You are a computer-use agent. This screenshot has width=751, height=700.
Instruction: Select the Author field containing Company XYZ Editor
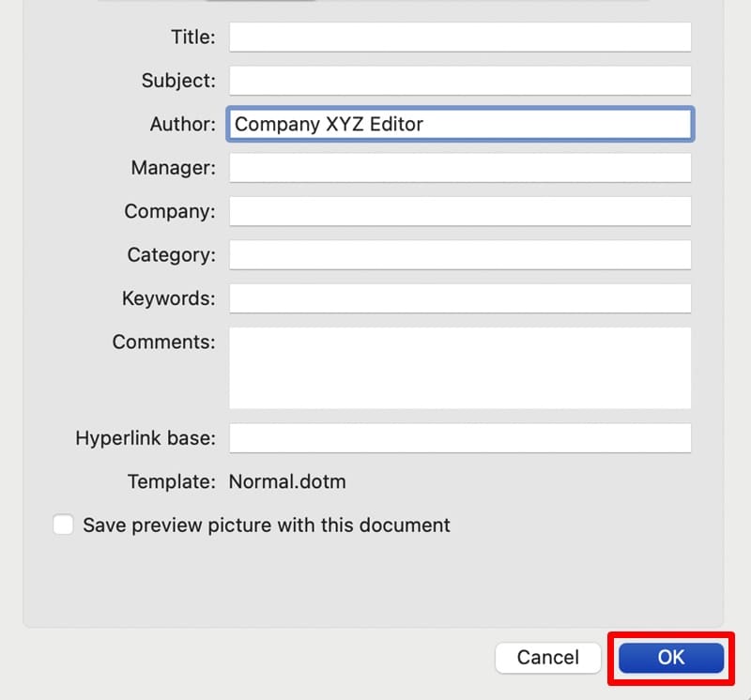[460, 124]
